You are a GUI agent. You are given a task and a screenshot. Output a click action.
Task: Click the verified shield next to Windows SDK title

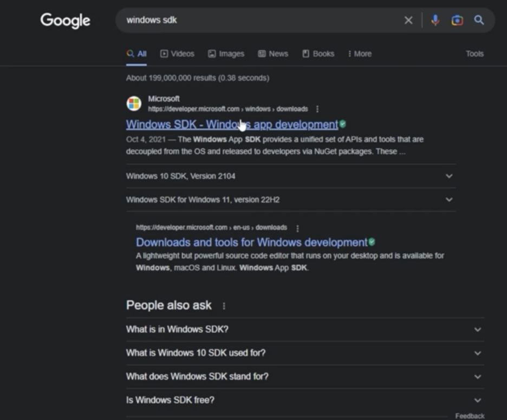click(x=343, y=124)
